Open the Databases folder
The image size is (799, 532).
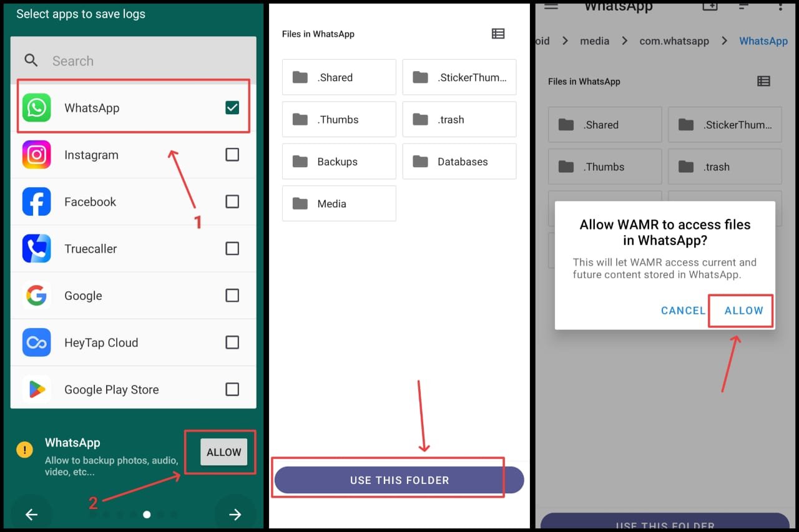click(x=459, y=162)
